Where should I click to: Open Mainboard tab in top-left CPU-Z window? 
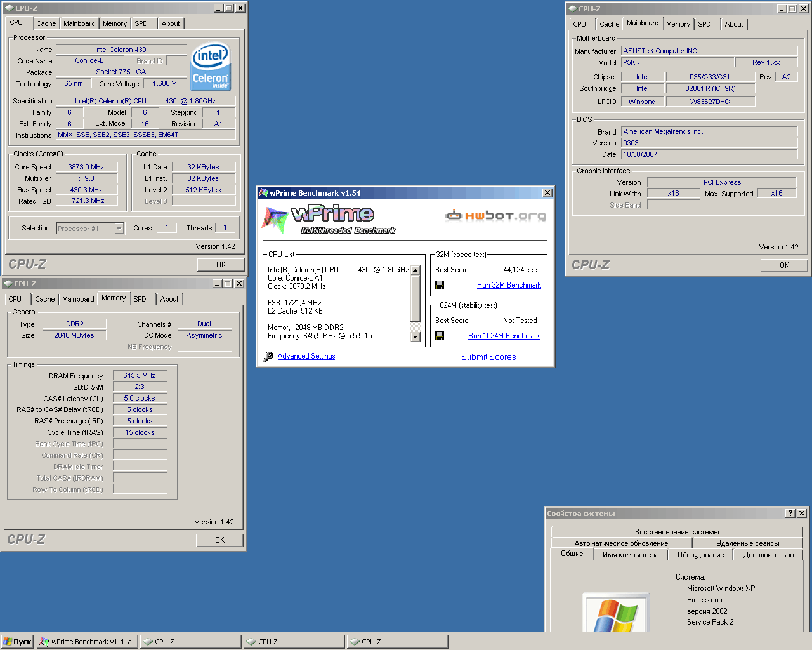pos(79,23)
